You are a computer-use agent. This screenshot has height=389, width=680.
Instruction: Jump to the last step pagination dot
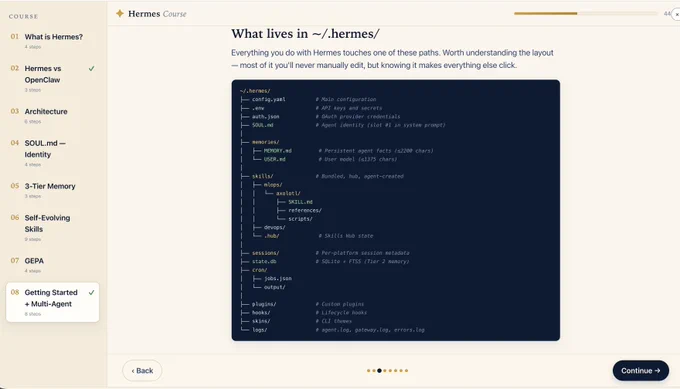[x=406, y=371]
